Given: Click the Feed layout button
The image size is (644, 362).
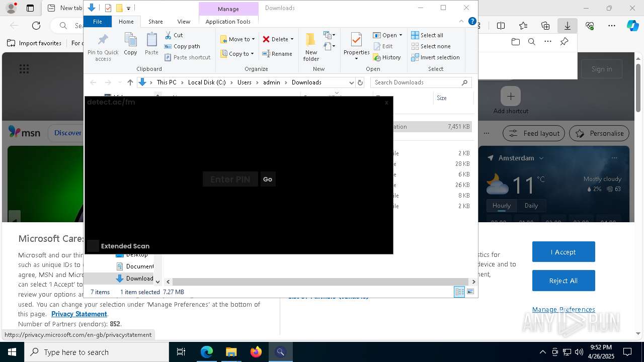Looking at the screenshot, I should tap(534, 133).
